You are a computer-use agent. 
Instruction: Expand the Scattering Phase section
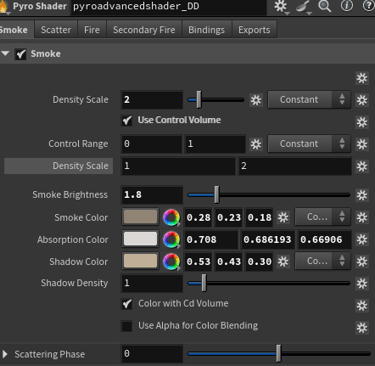[x=5, y=354]
